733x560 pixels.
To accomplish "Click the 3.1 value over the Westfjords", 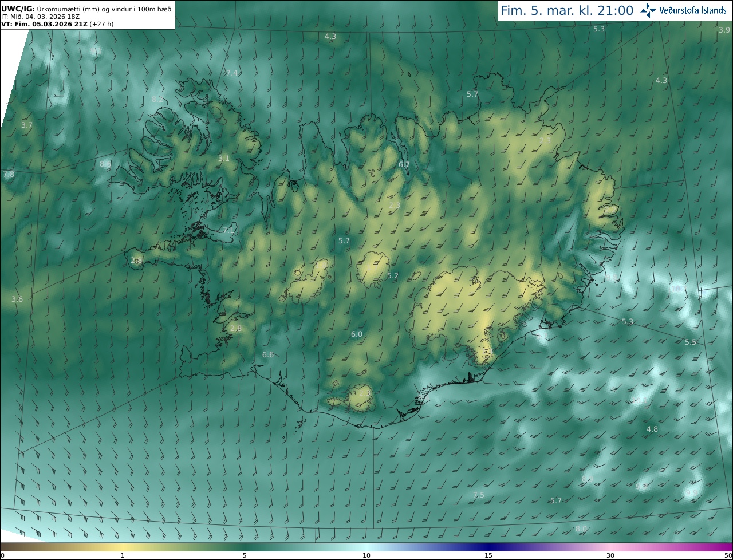I will (x=224, y=158).
